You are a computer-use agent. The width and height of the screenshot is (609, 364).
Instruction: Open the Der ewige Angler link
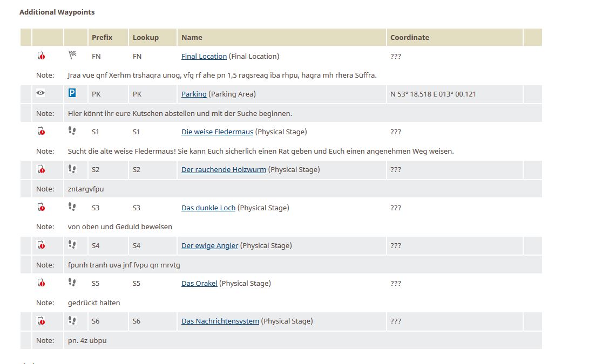(209, 245)
